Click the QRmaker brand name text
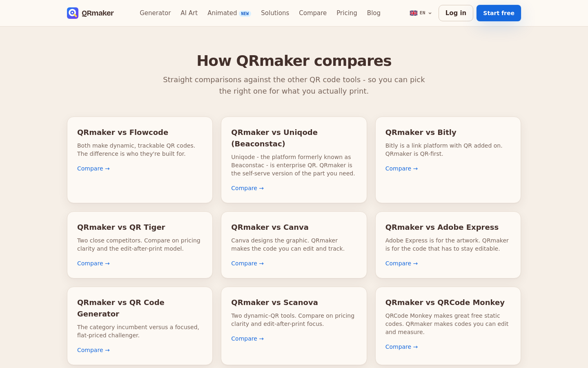The width and height of the screenshot is (588, 368). [98, 13]
